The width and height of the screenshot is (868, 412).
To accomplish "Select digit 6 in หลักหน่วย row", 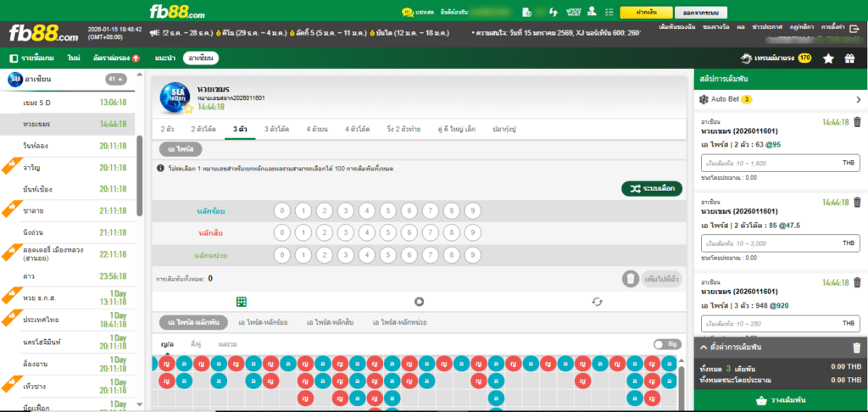I will coord(409,255).
